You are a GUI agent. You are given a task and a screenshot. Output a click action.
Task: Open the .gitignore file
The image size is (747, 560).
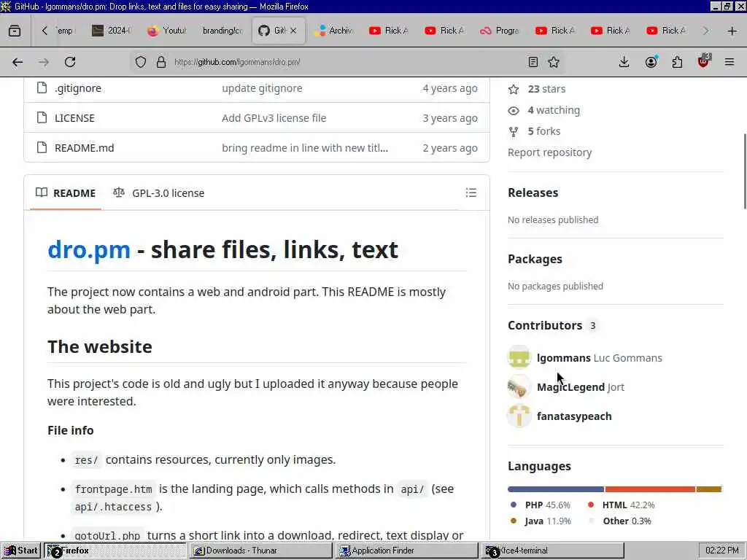point(78,88)
